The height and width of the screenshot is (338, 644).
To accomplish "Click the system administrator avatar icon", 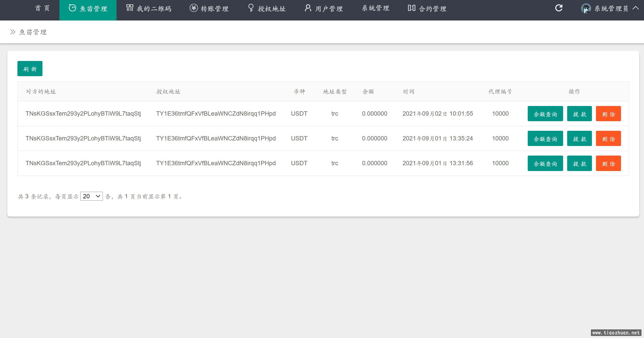I will tap(586, 9).
